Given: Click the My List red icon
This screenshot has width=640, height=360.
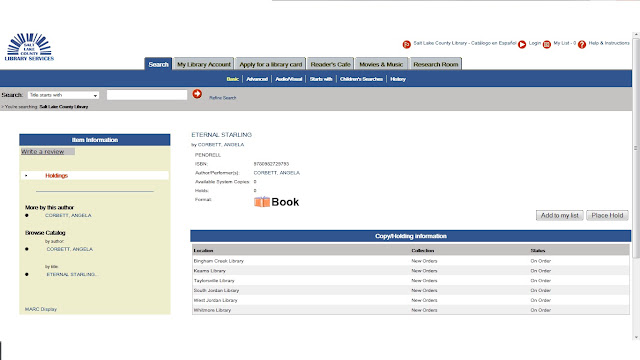Looking at the screenshot, I should click(x=547, y=44).
